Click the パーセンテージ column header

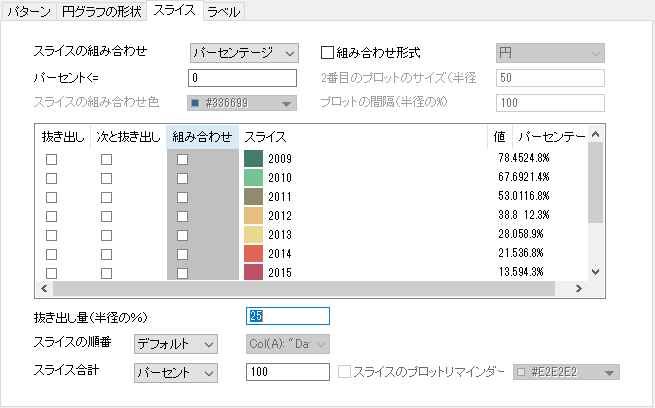(x=551, y=137)
